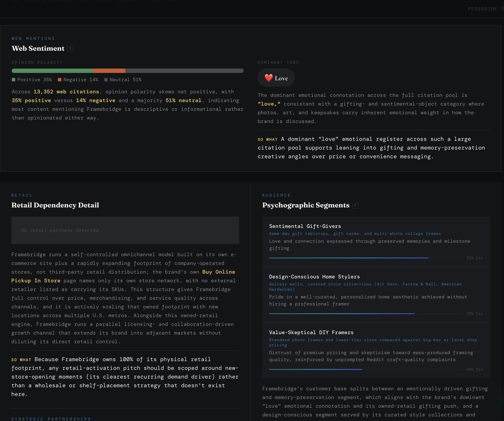Click the help icon next to Web Sentiment
The image size is (504, 421).
pos(71,49)
